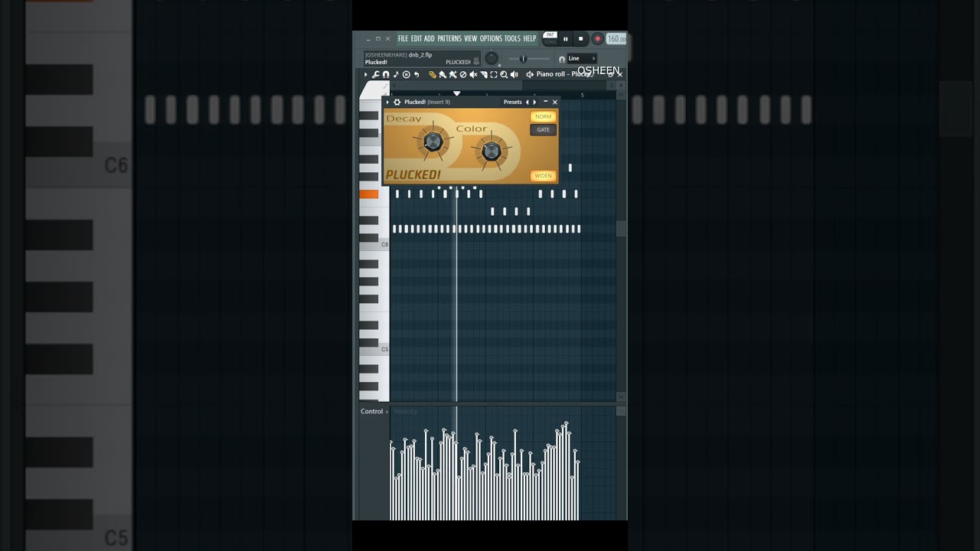980x551 pixels.
Task: Click the speaker icon beside Piano roll title
Action: tap(530, 74)
